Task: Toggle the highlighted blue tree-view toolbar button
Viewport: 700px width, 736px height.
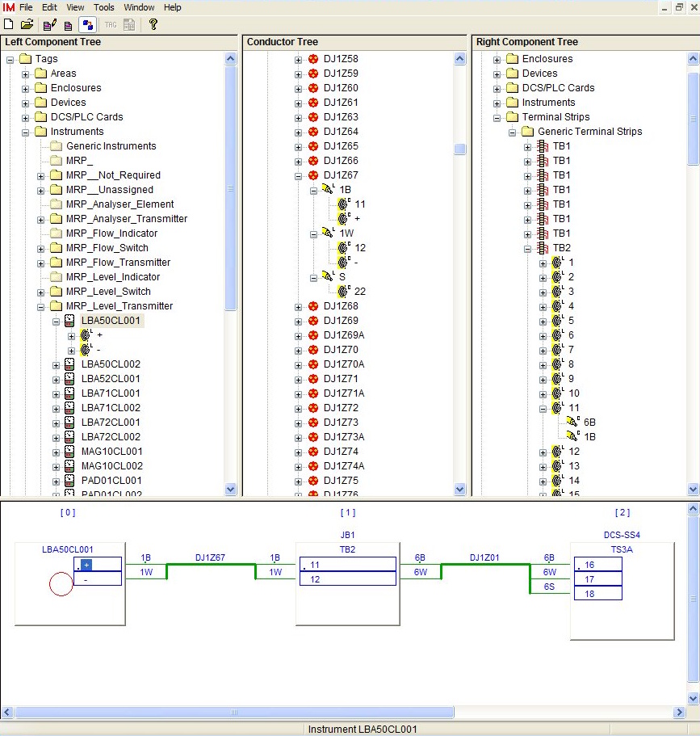Action: pos(88,25)
